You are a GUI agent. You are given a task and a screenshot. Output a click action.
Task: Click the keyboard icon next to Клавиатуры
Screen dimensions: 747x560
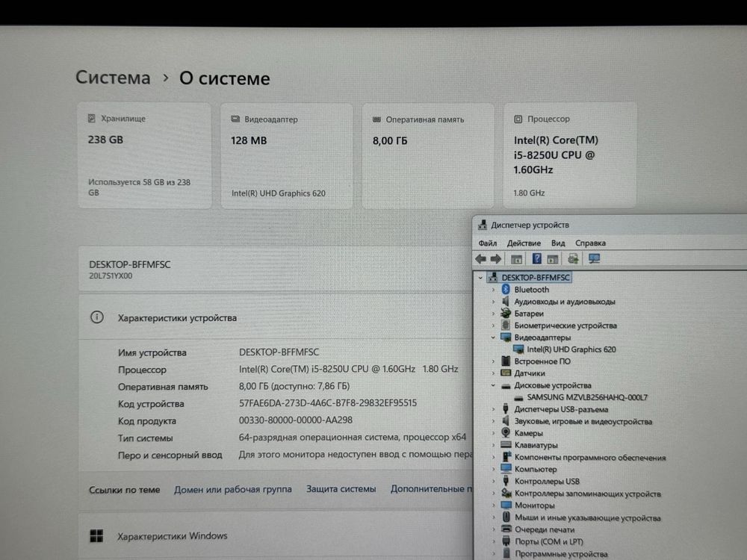[506, 445]
